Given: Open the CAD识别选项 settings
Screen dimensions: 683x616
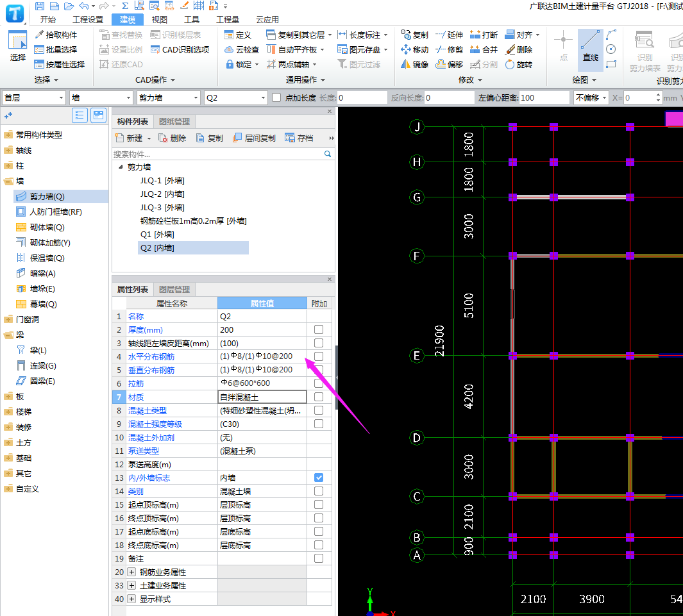Looking at the screenshot, I should tap(180, 49).
